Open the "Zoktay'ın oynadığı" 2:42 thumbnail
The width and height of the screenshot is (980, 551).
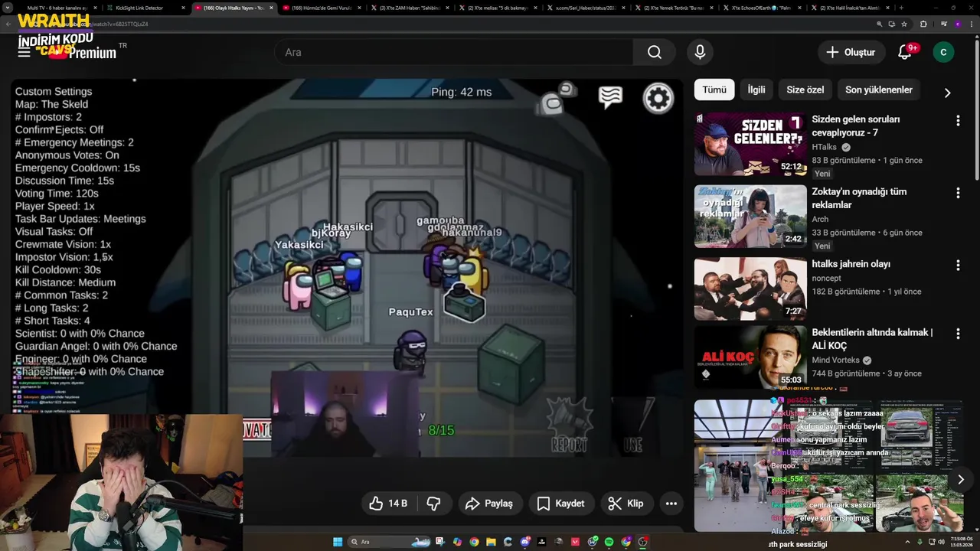coord(750,216)
